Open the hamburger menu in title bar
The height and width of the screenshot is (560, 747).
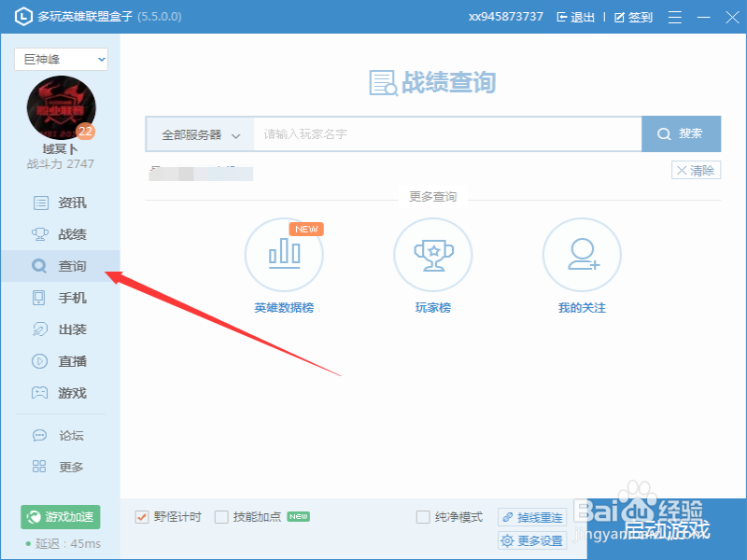click(x=674, y=17)
